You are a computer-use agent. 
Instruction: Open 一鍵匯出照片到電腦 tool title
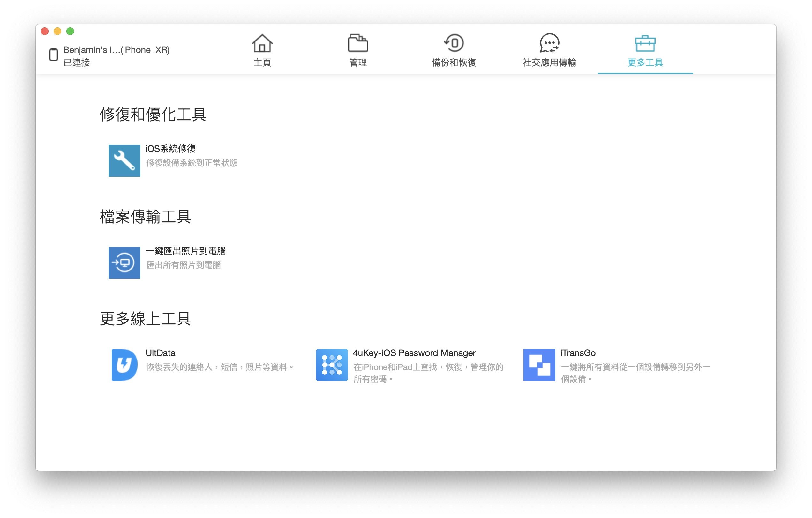[185, 251]
